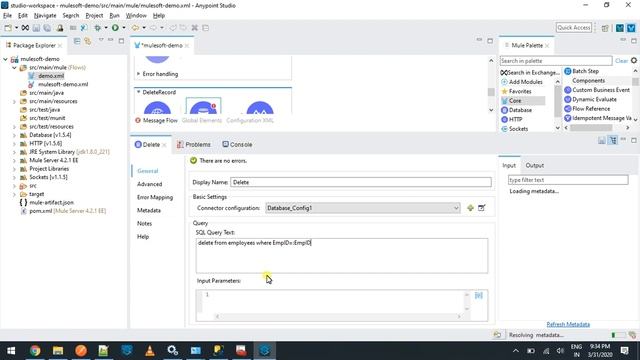Click the Exchange icon in the main toolbar
Screen dimensions: 640x360
25,28
